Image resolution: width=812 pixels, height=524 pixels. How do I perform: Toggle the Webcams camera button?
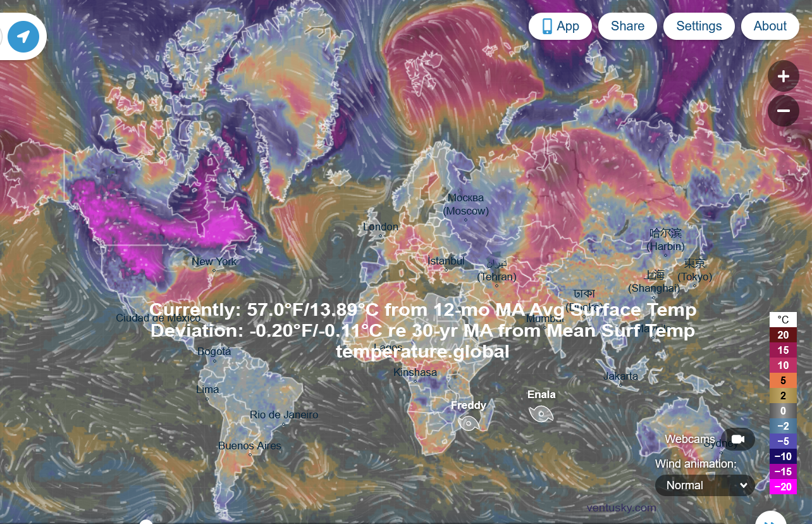737,439
